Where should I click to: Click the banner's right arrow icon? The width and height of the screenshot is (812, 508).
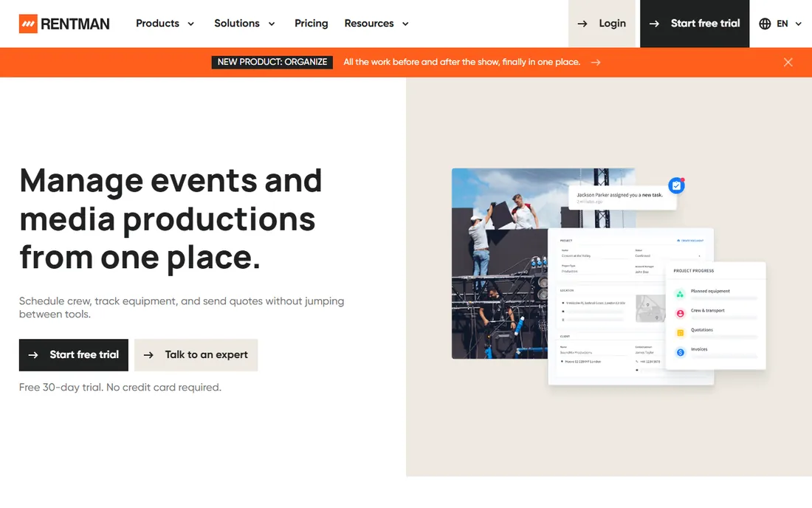pyautogui.click(x=596, y=62)
